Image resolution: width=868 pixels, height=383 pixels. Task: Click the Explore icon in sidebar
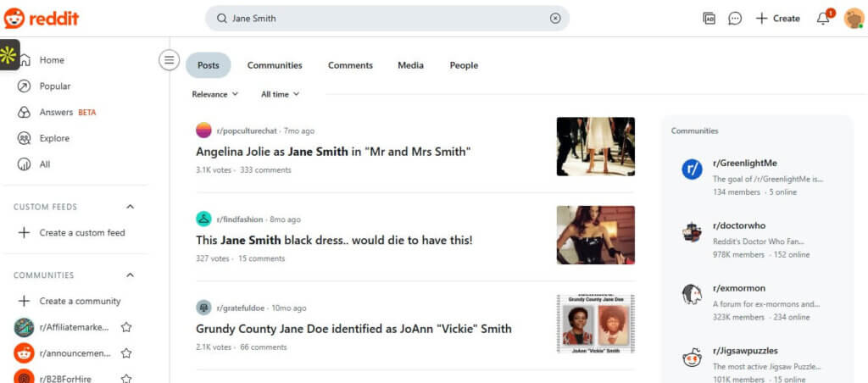24,138
